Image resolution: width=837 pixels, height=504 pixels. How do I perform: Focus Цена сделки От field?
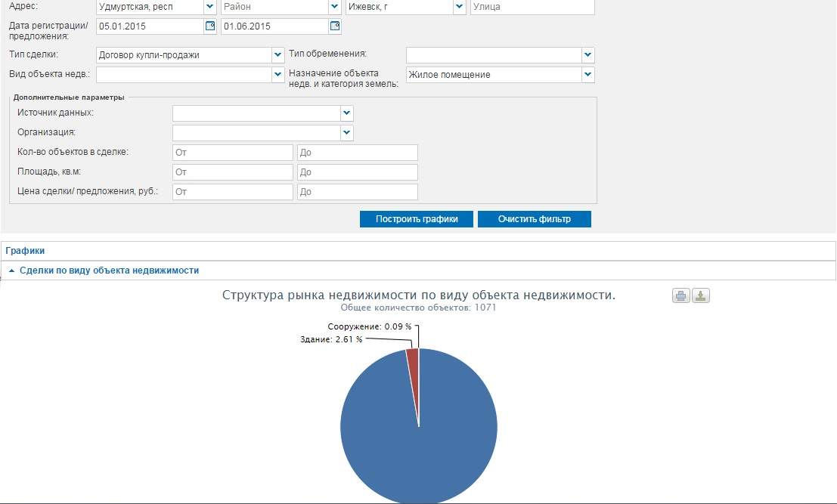point(233,192)
